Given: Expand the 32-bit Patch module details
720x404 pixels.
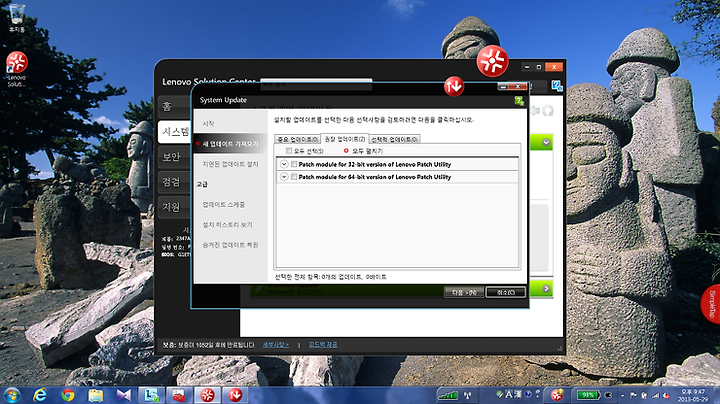Looking at the screenshot, I should point(284,164).
